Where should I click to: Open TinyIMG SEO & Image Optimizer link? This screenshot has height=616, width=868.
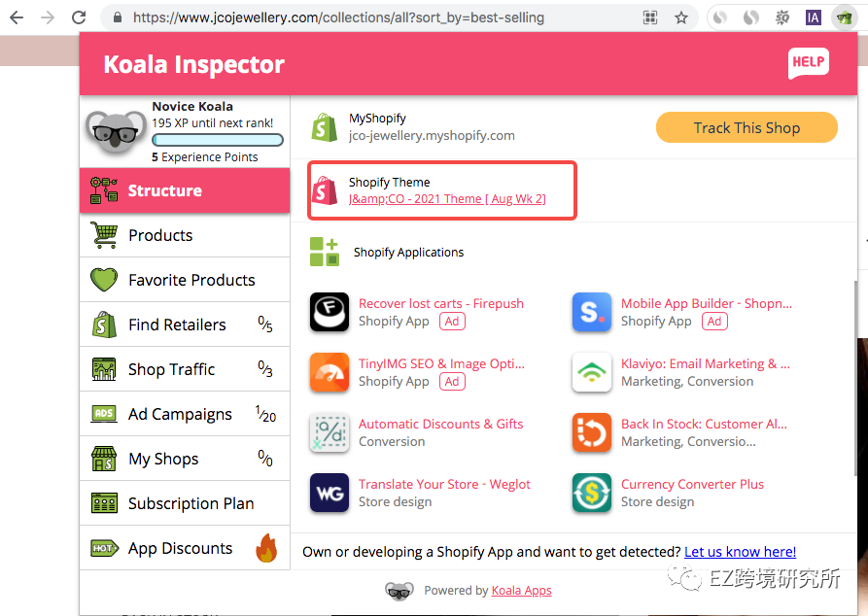pos(441,363)
